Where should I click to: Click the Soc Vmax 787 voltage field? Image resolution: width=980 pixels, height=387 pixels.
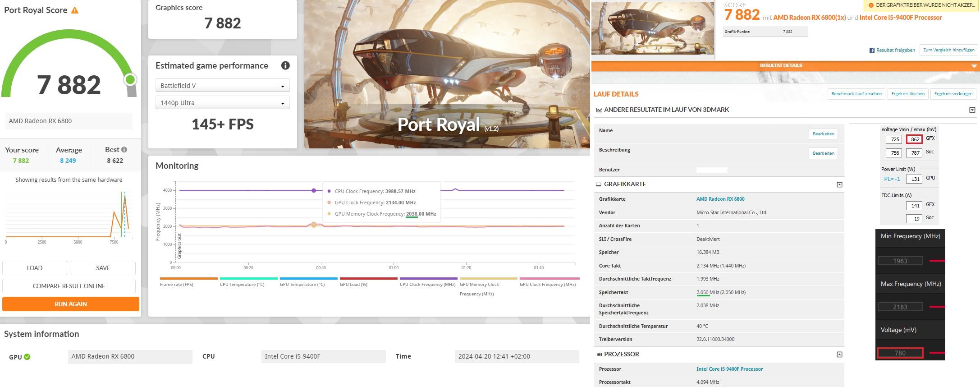tap(914, 153)
